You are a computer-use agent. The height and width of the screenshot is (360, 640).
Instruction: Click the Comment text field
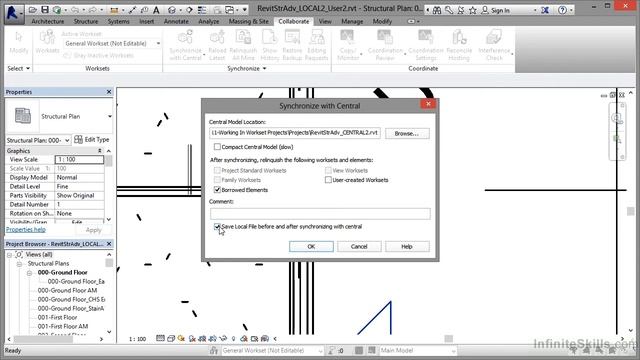click(320, 213)
